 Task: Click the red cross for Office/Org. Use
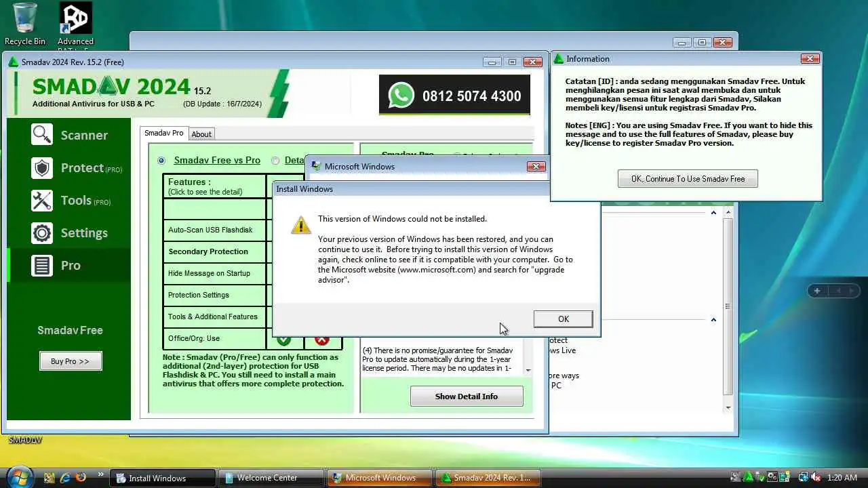(322, 339)
